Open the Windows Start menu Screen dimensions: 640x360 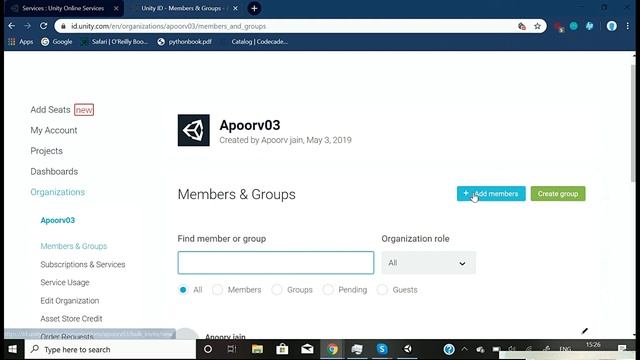click(13, 349)
